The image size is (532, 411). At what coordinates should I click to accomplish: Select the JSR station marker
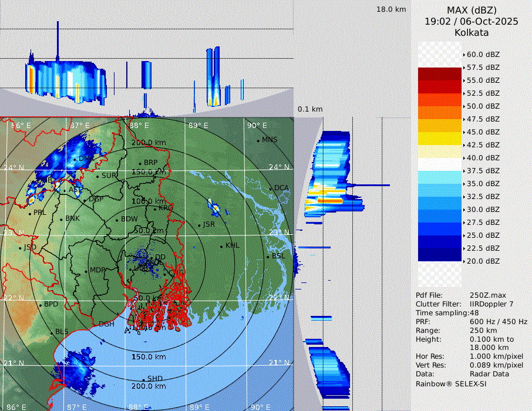(x=198, y=225)
